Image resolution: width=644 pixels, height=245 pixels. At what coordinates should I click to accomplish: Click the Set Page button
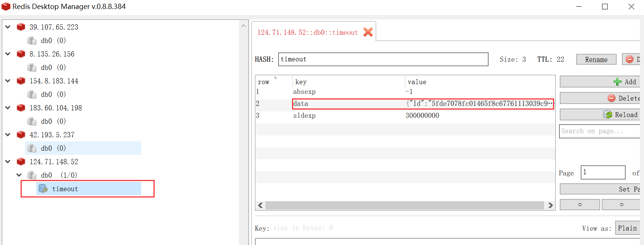(x=600, y=189)
